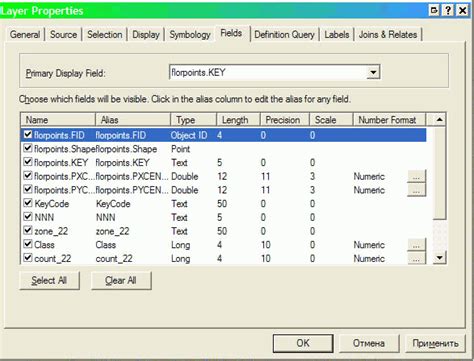
Task: Click the zone_22 alias cell
Action: (112, 231)
